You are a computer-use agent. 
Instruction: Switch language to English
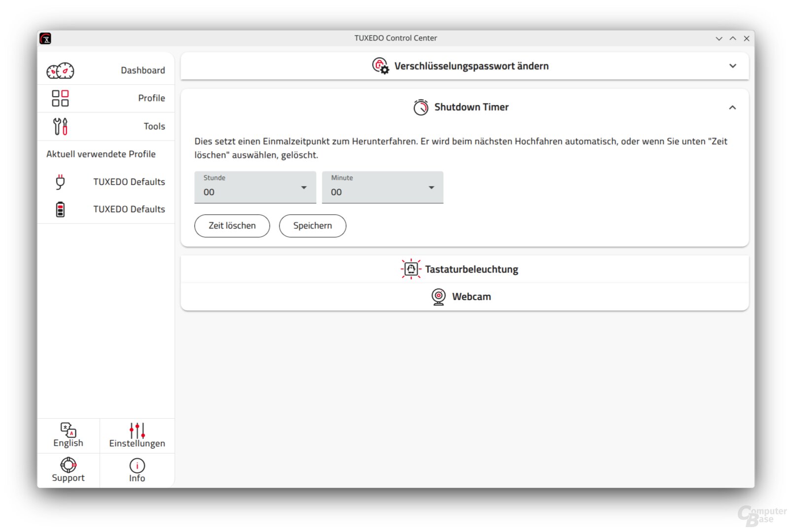[68, 443]
